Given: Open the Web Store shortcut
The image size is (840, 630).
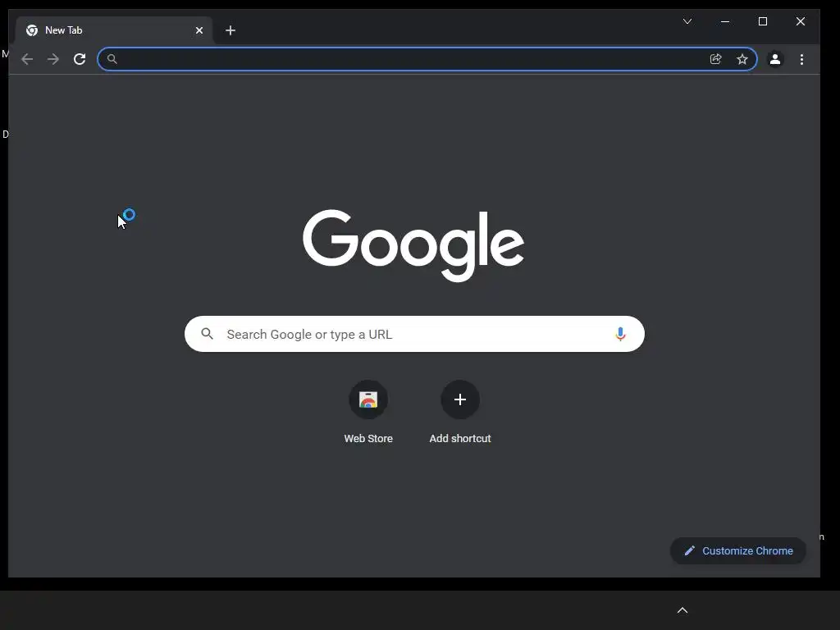Looking at the screenshot, I should coord(368,413).
